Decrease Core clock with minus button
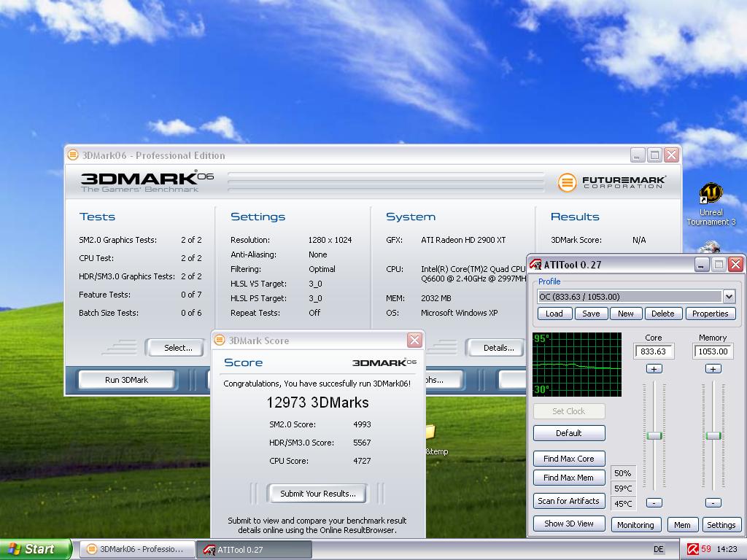747x560 pixels. click(654, 503)
